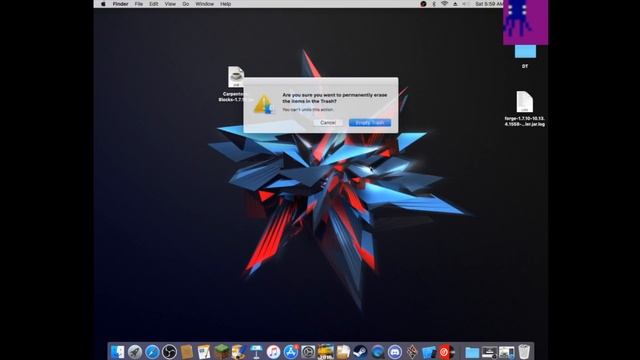Open QuickTime Player from the Dock
The height and width of the screenshot is (360, 640).
[378, 351]
